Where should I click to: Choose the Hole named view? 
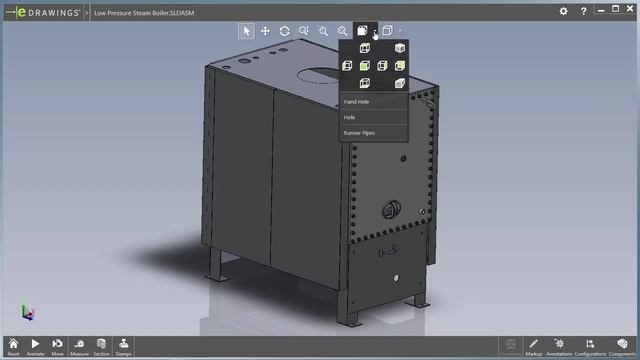(x=373, y=117)
